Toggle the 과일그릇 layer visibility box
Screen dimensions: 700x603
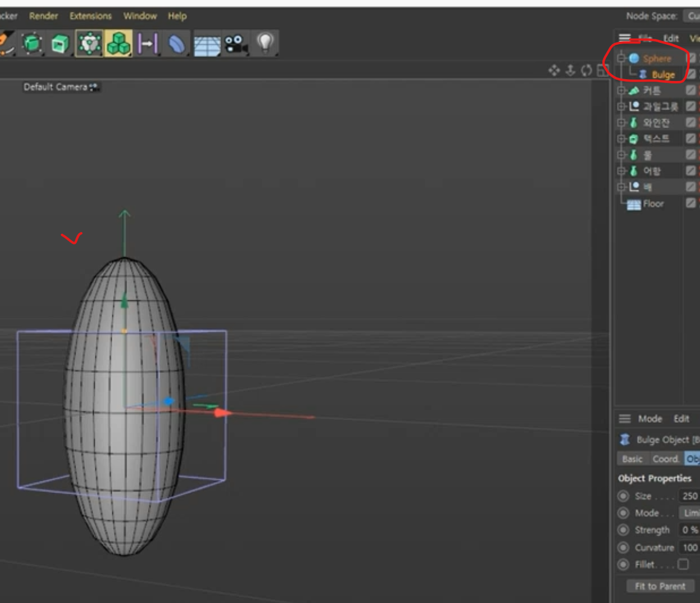point(691,106)
